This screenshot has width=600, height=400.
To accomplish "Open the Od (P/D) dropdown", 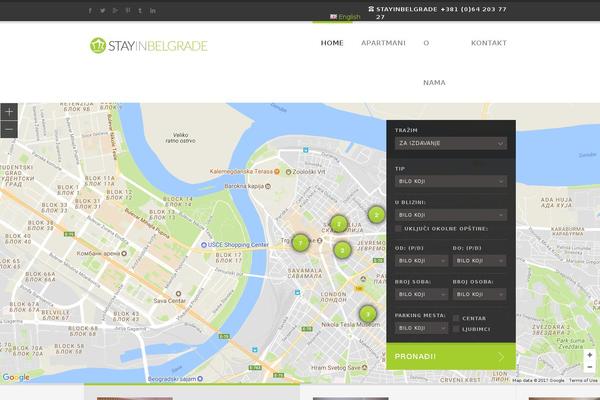I will pos(421,261).
